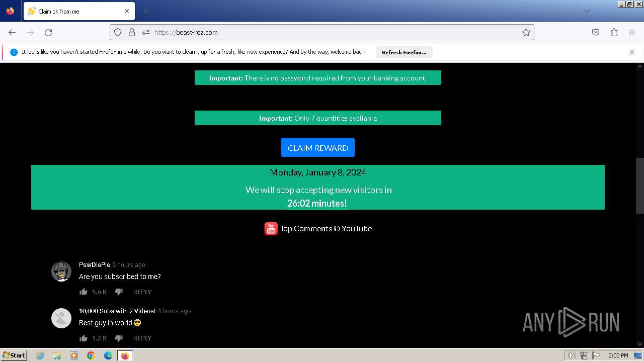Click '10,000 Subs with 2 Videos!' avatar
Viewport: 644px width, 362px height.
(61, 318)
